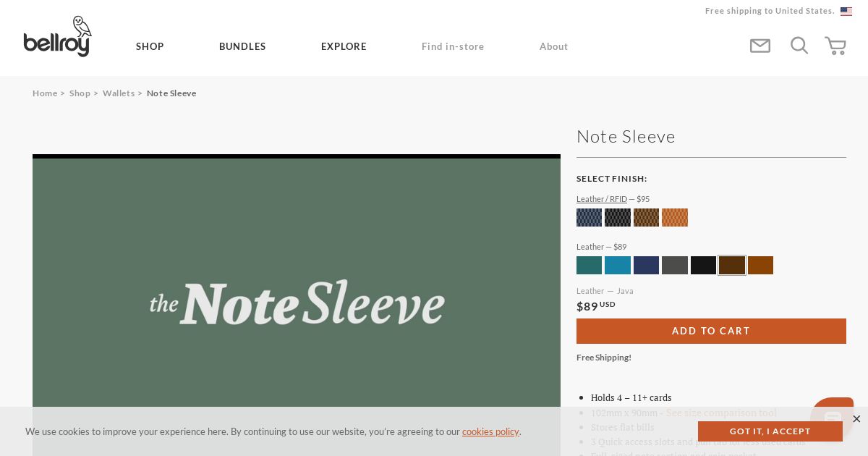Select the blue RFID finish swatch
The height and width of the screenshot is (456, 868).
[589, 218]
